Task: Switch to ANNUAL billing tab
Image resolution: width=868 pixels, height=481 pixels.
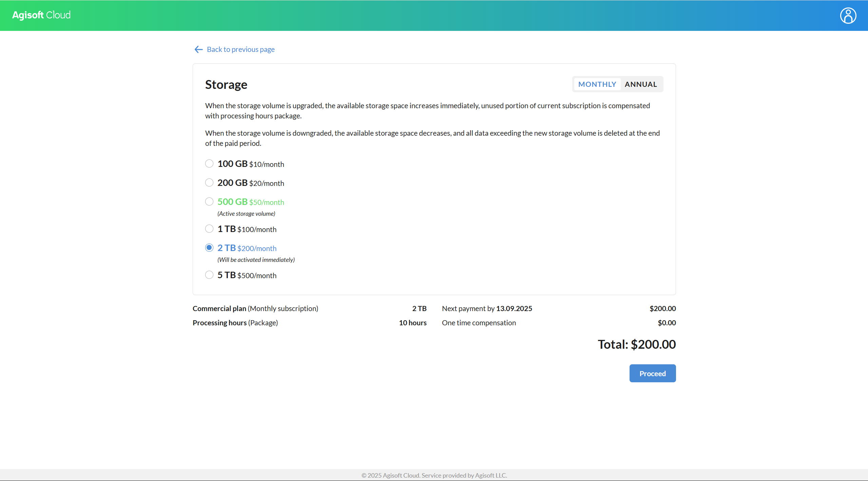Action: [640, 84]
